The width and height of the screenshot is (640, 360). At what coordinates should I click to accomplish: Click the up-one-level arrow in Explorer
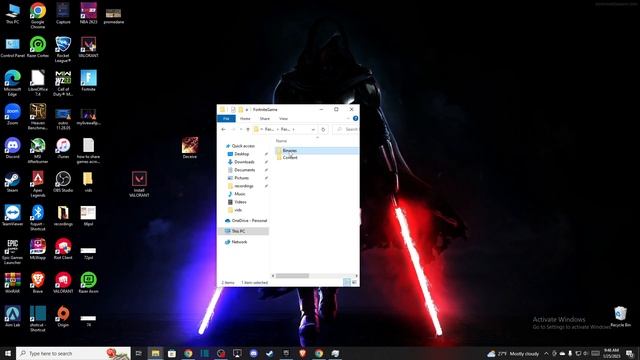click(x=248, y=129)
